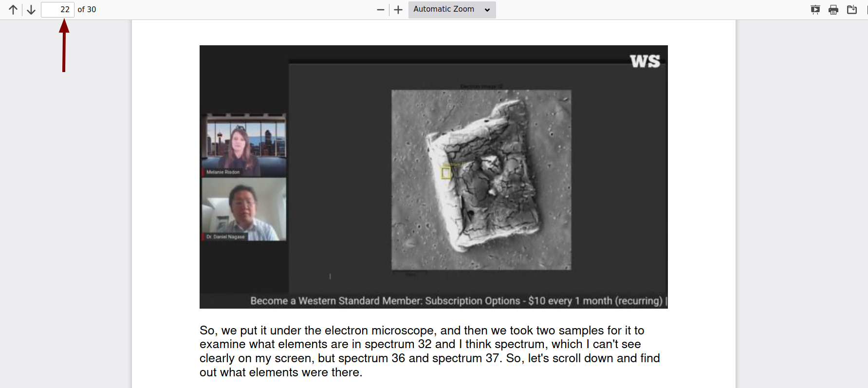Click the electron microscope image in video frame

pos(481,180)
